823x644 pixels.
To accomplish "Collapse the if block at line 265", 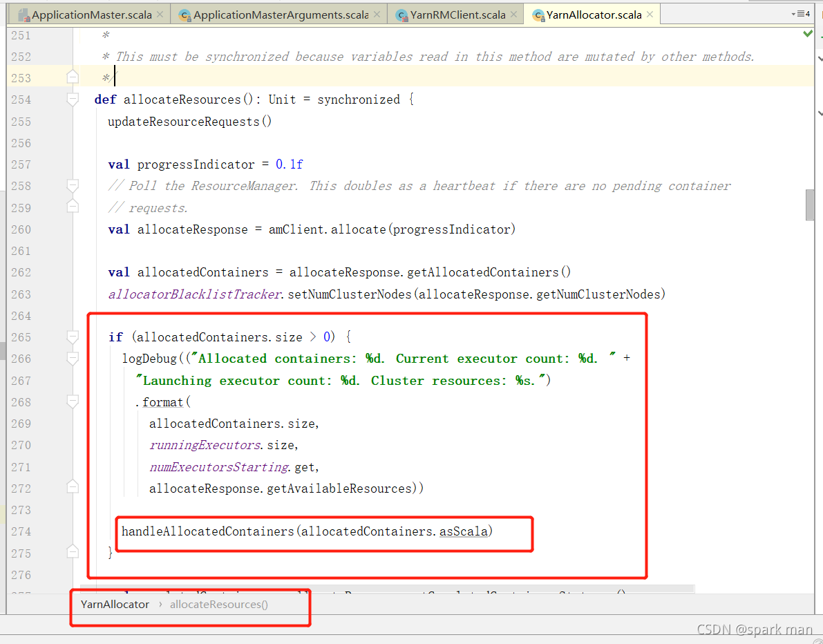I will [73, 337].
